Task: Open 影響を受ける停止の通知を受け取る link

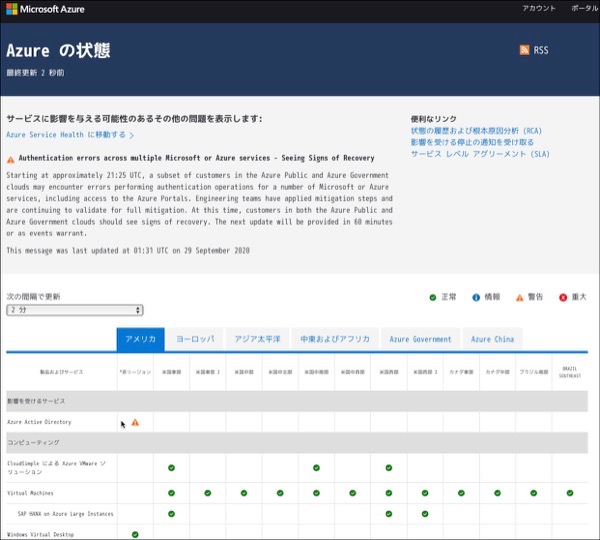Action: [x=472, y=142]
